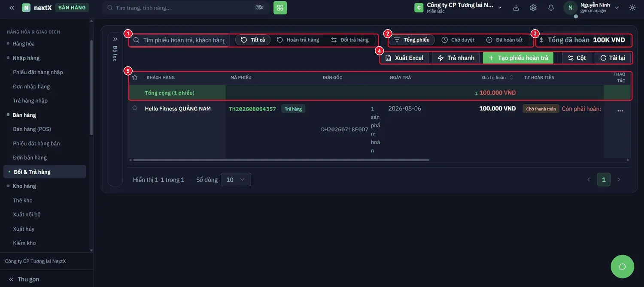Open the three-dot actions menu for TH202608064357
The width and height of the screenshot is (644, 287).
pos(620,111)
